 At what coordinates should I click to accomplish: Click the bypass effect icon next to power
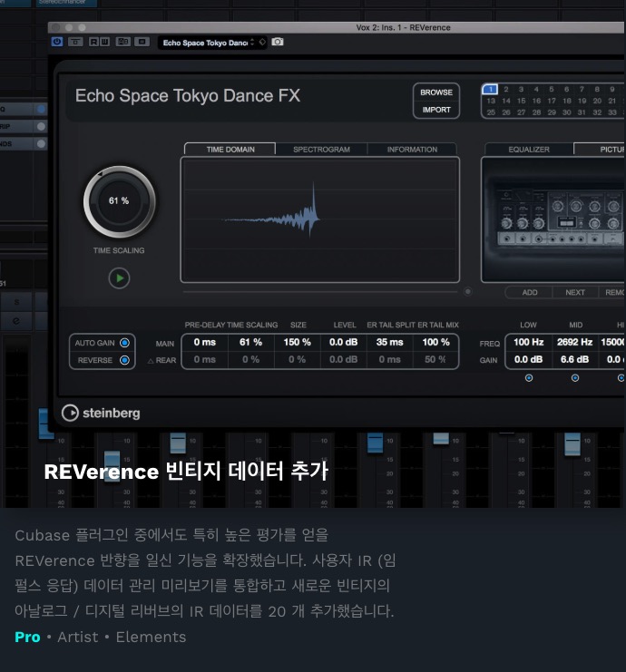pyautogui.click(x=75, y=42)
